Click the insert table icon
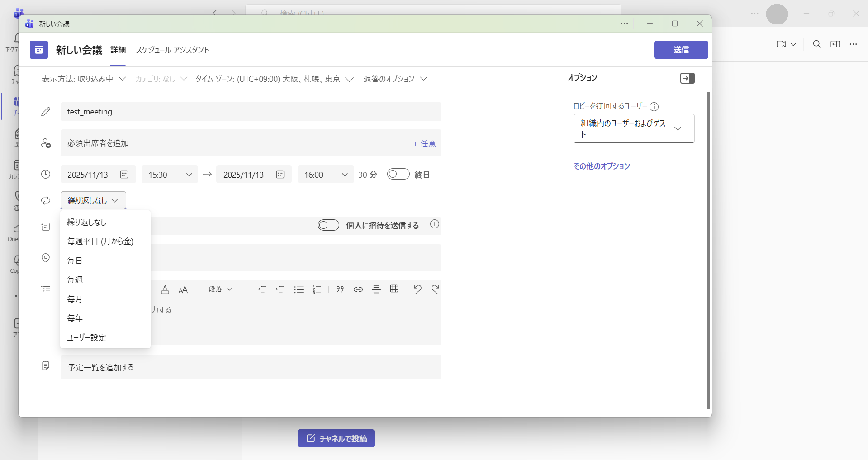The width and height of the screenshot is (868, 460). 394,289
